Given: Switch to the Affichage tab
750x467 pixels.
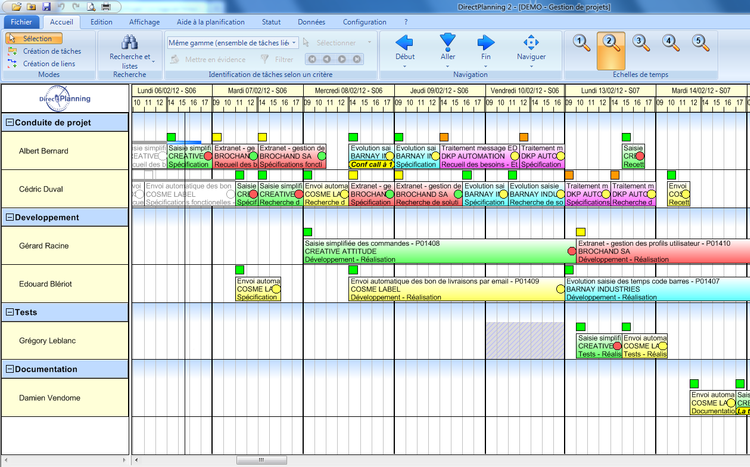Looking at the screenshot, I should [144, 22].
